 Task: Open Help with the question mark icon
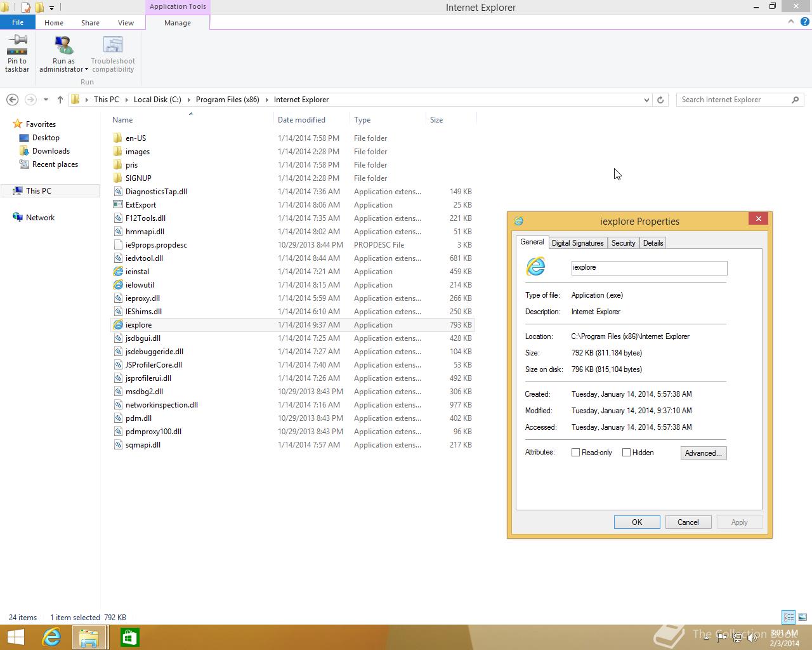[x=804, y=22]
